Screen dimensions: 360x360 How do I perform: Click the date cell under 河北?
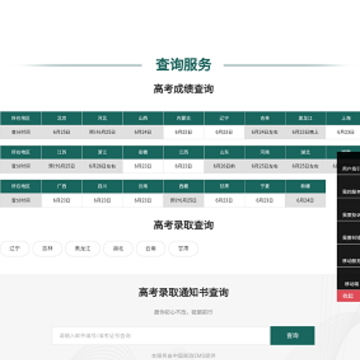coord(102,132)
